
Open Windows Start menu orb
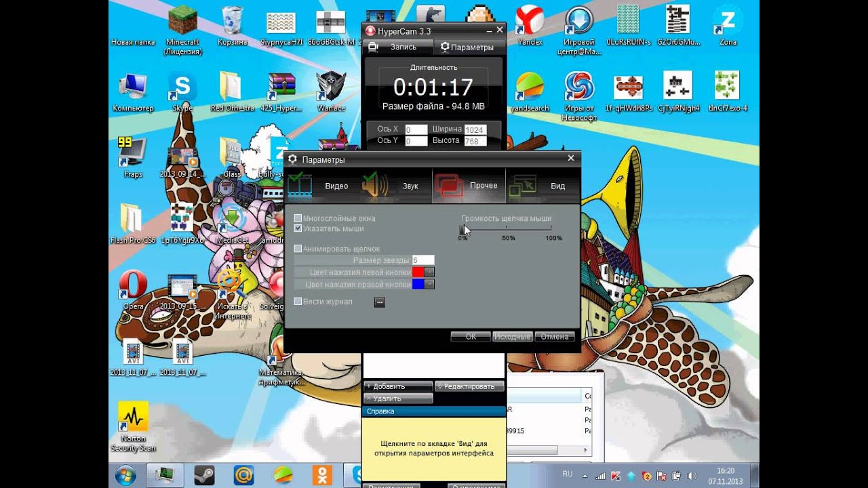coord(125,475)
